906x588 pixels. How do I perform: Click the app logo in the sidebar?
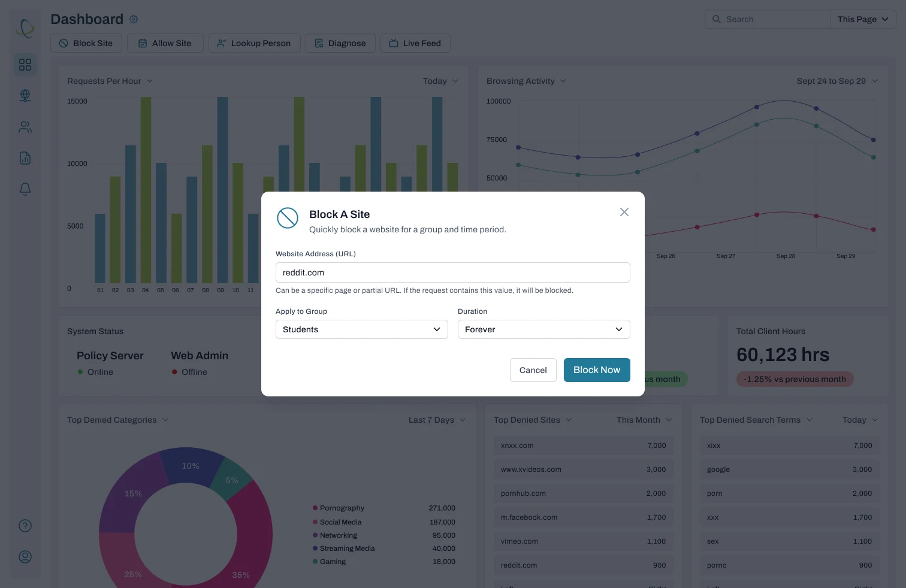tap(25, 28)
